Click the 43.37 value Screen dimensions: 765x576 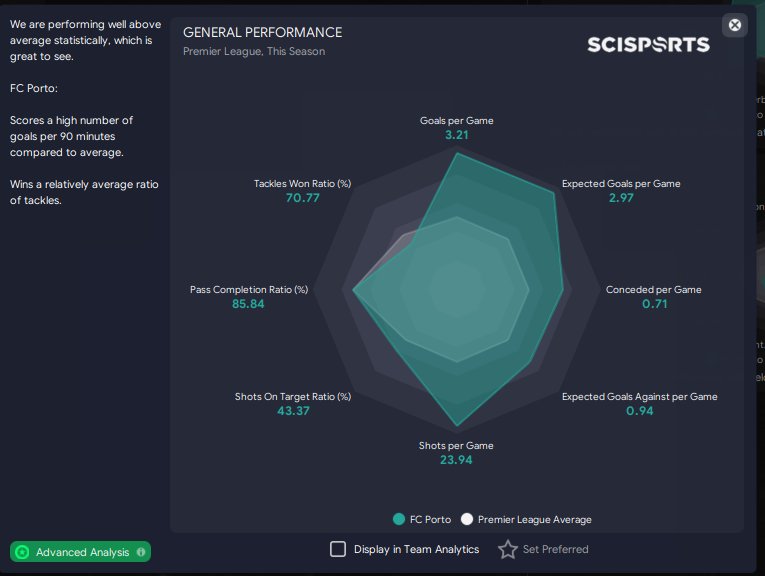pos(293,411)
